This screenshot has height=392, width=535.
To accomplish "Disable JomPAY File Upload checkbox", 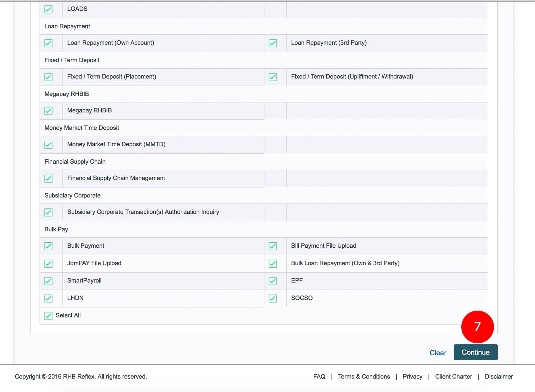I will coord(48,264).
